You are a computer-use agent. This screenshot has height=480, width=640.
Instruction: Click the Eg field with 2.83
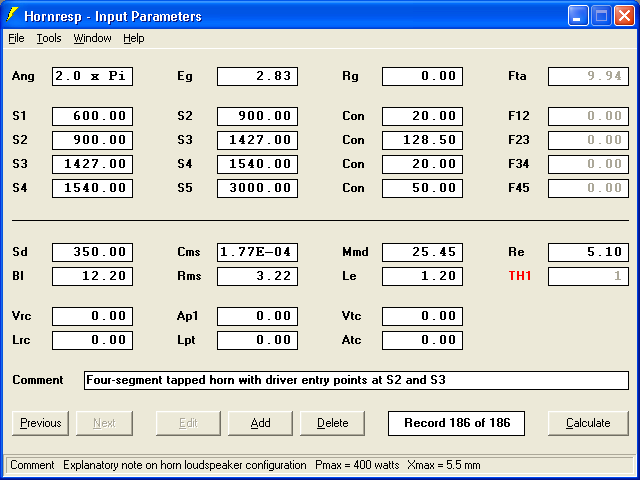(258, 76)
